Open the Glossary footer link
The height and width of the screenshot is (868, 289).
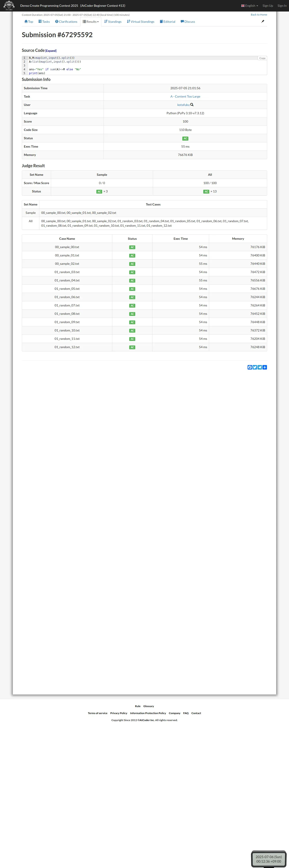coord(148,706)
